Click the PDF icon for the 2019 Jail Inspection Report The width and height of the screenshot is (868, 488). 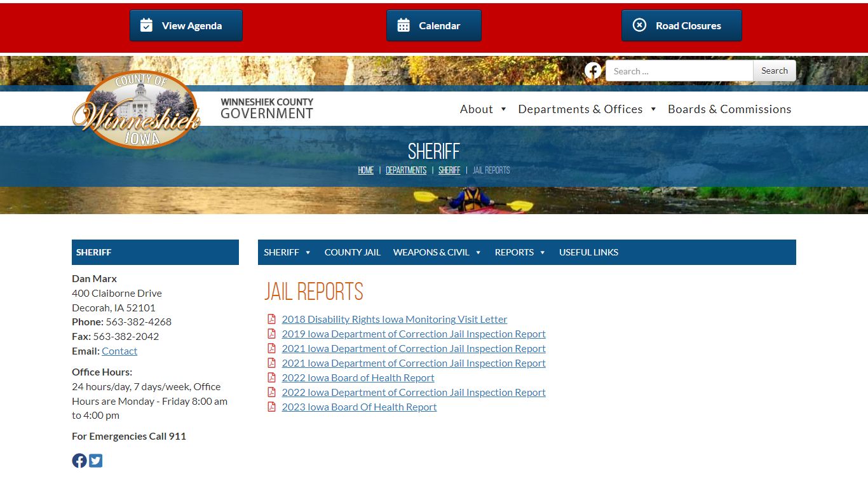[x=271, y=334]
